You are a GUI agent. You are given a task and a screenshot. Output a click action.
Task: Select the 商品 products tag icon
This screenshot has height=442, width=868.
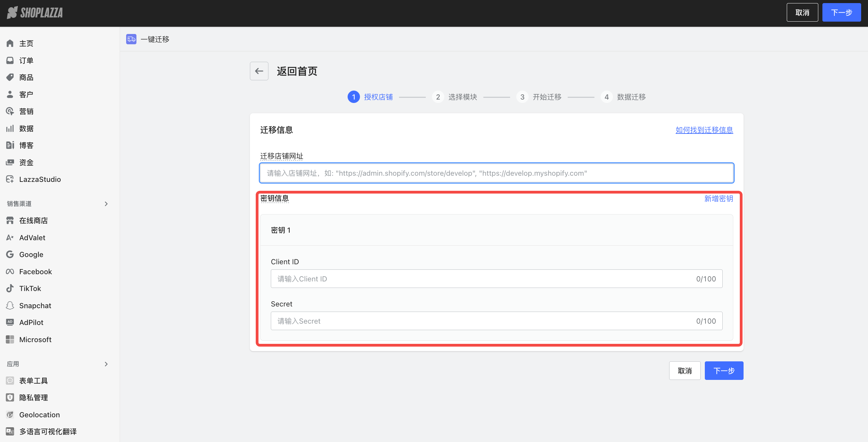pyautogui.click(x=10, y=77)
